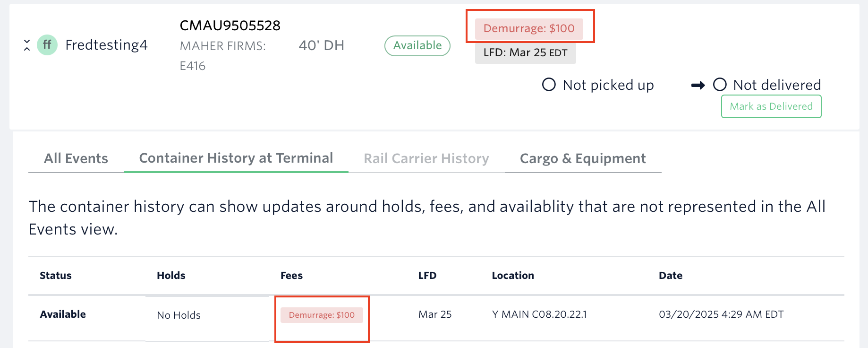The image size is (868, 348).
Task: Click the Status column header
Action: 56,276
